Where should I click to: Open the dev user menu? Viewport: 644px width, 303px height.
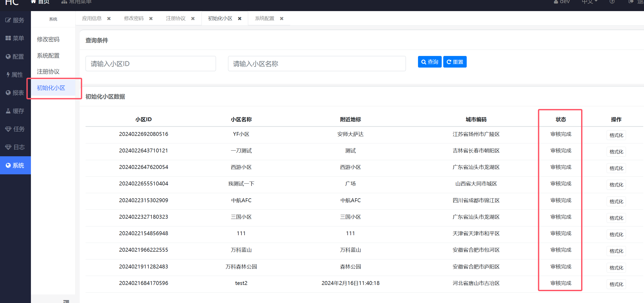562,2
